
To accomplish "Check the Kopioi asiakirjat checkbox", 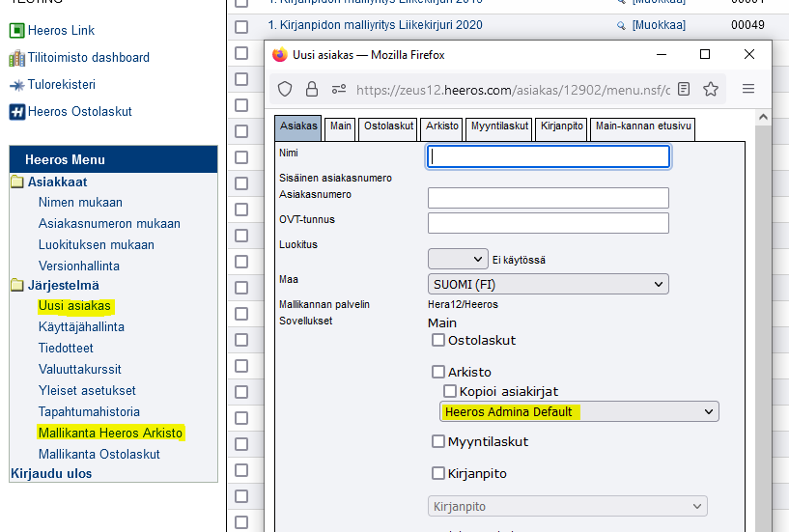I will click(x=450, y=391).
